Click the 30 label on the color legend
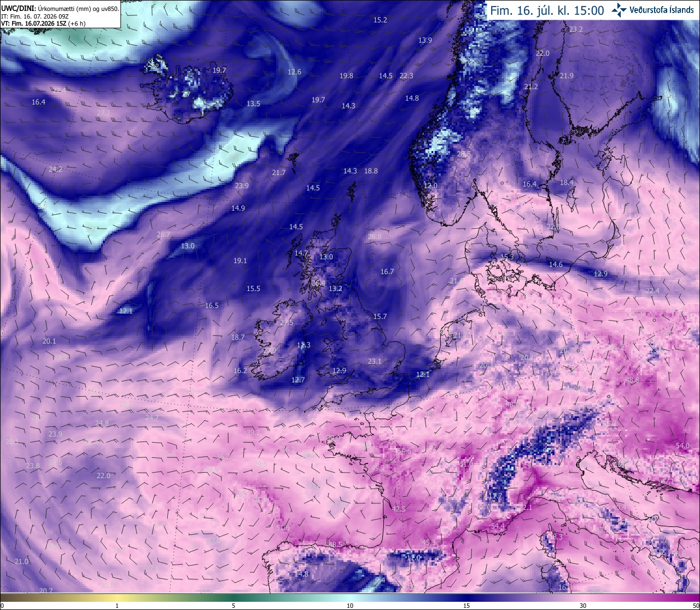 coord(583,606)
